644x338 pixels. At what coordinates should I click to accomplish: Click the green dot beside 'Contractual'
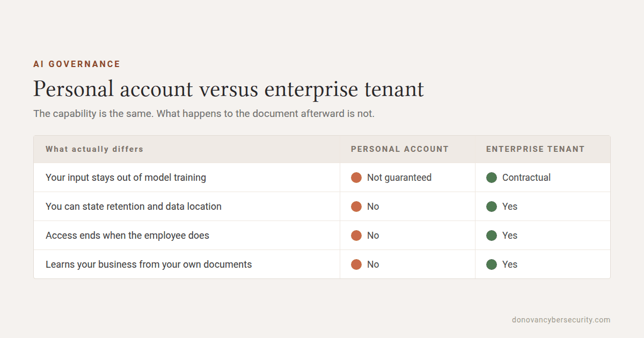tap(492, 178)
